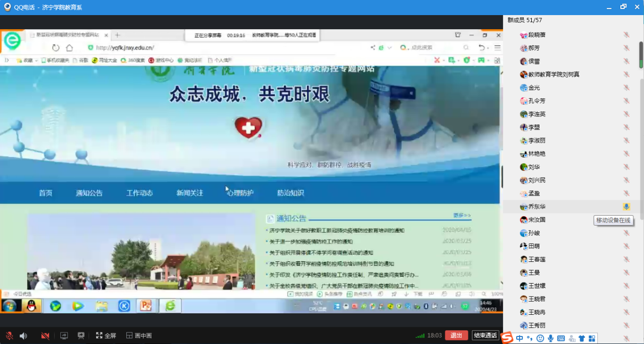Screen dimensions: 644x344
Task: Toggle 全屏 fullscreen mode
Action: pos(106,335)
